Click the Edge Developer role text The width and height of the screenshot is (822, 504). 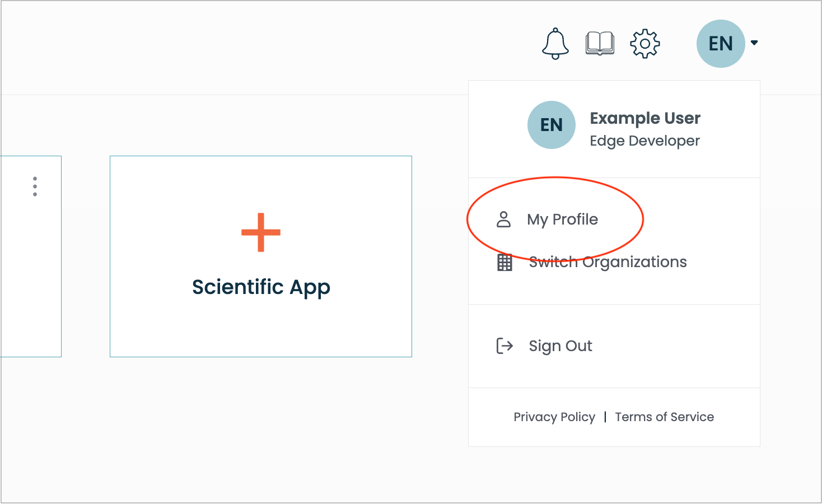[x=644, y=141]
